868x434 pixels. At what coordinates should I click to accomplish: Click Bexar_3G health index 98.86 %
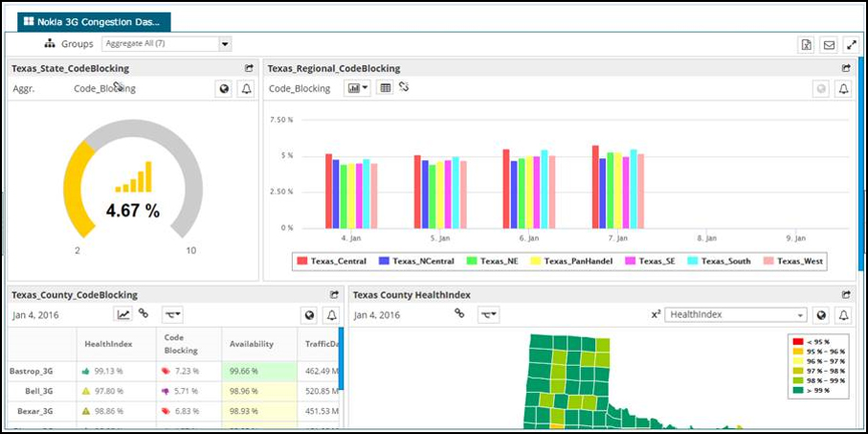(116, 411)
